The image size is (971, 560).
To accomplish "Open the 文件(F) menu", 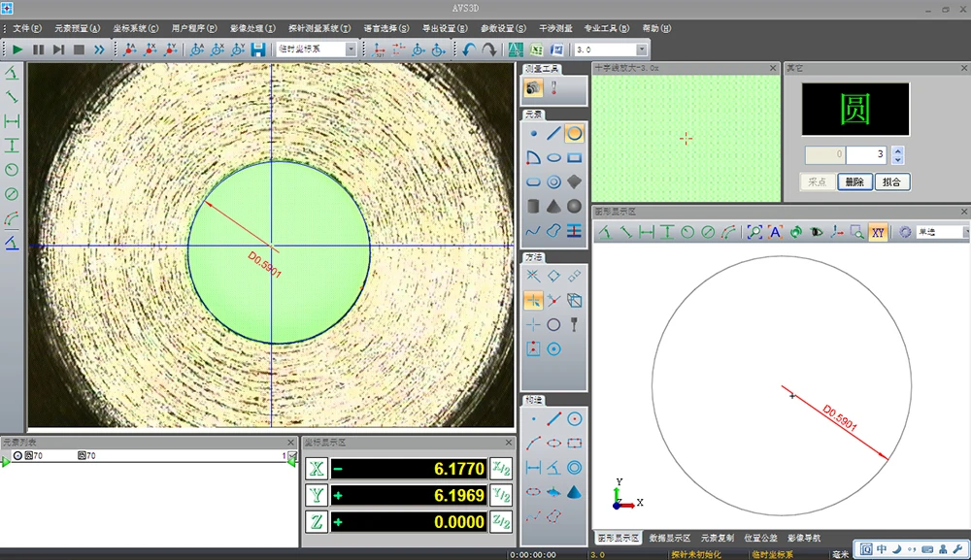I will click(x=27, y=28).
